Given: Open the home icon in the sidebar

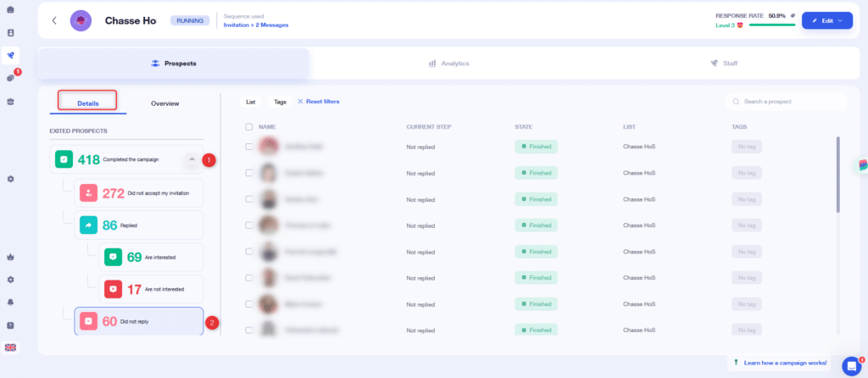Looking at the screenshot, I should tap(10, 10).
